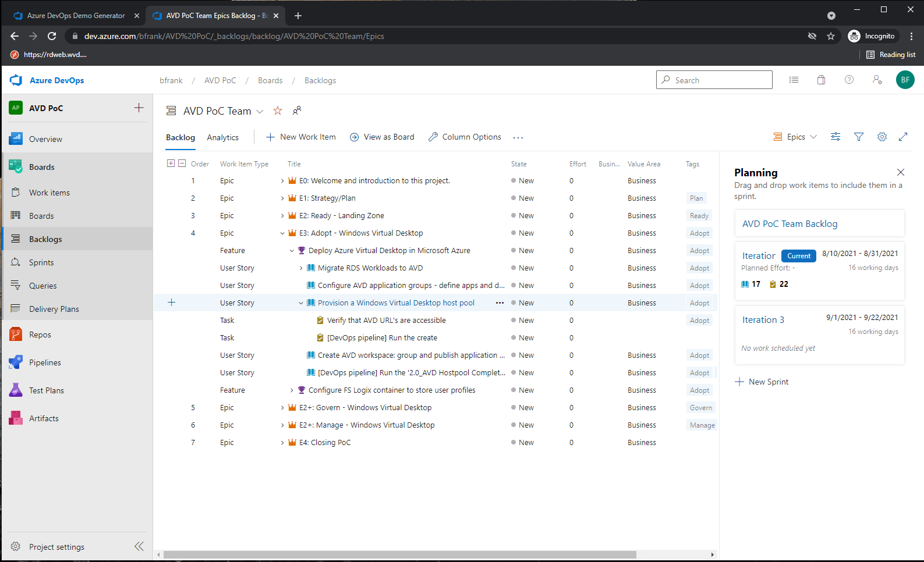924x562 pixels.
Task: Collapse all backlog rows minus box
Action: (x=182, y=163)
